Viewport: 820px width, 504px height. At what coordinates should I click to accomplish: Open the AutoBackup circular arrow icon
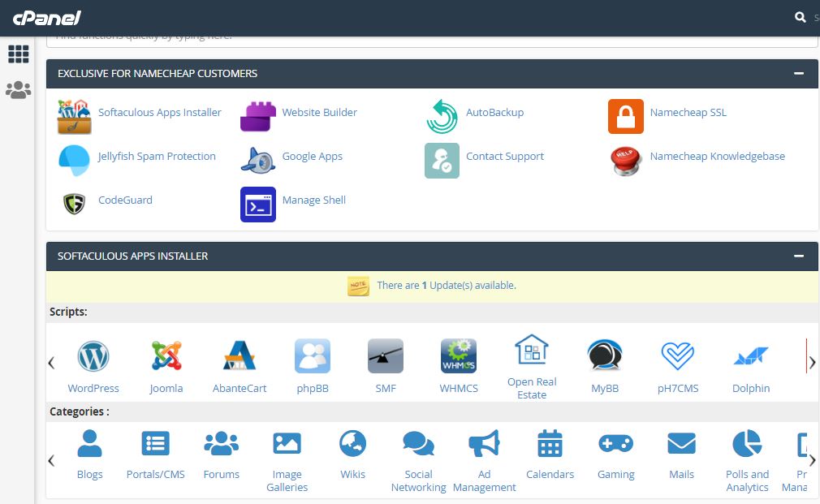pos(442,117)
